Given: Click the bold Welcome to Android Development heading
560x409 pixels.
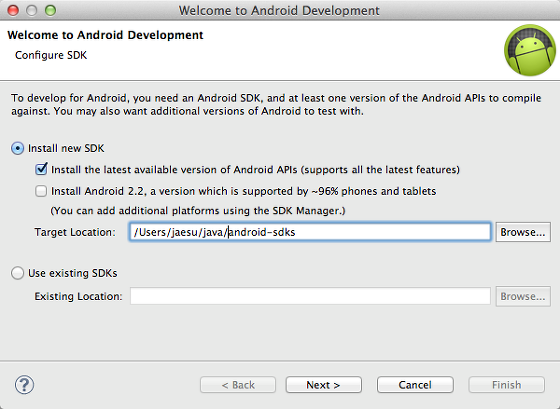Looking at the screenshot, I should [105, 35].
